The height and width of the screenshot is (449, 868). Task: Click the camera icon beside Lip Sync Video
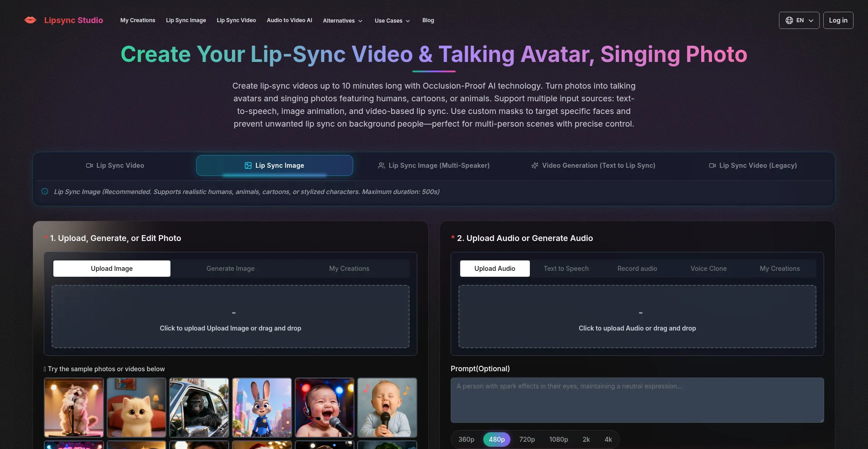click(x=90, y=165)
